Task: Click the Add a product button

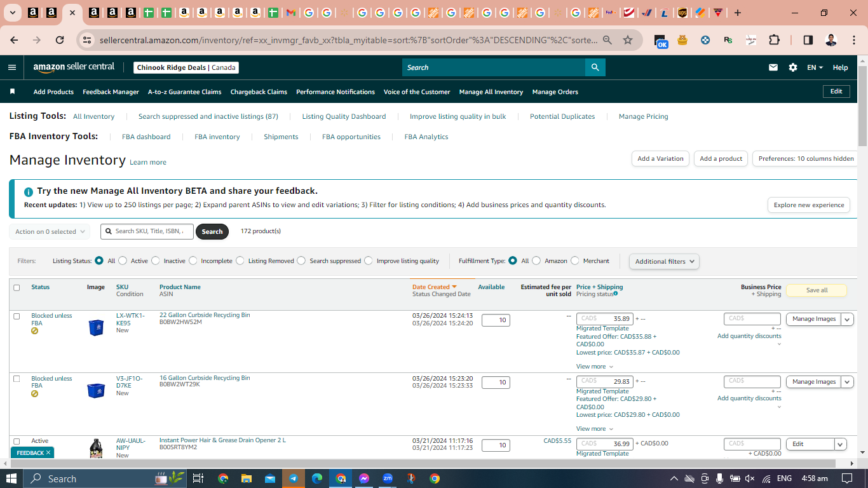Action: 721,159
